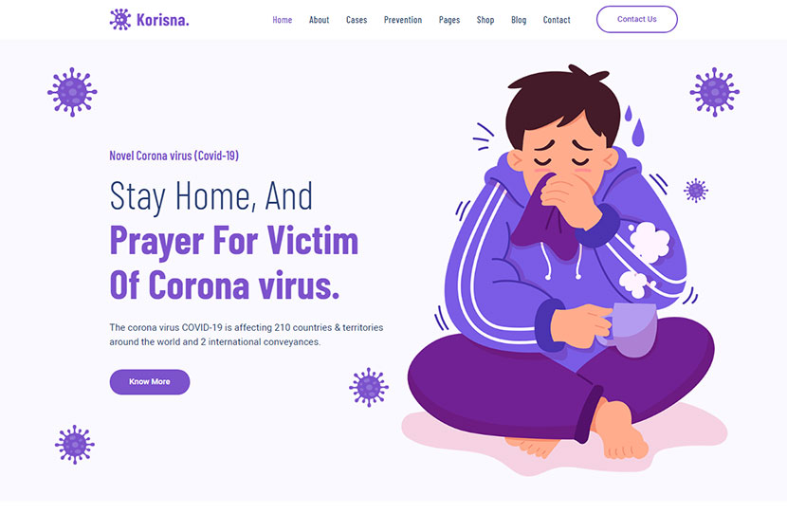Click the large virus icon top left

(72, 92)
